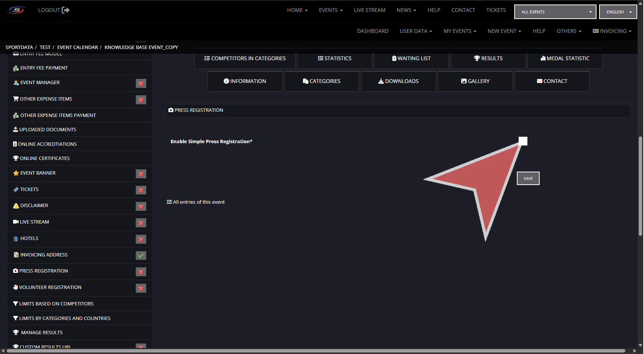The width and height of the screenshot is (644, 354).
Task: Toggle the red X next to Hotels
Action: pyautogui.click(x=141, y=239)
